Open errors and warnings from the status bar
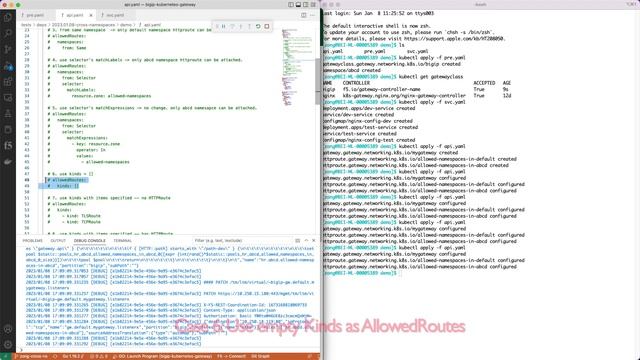 (99, 357)
